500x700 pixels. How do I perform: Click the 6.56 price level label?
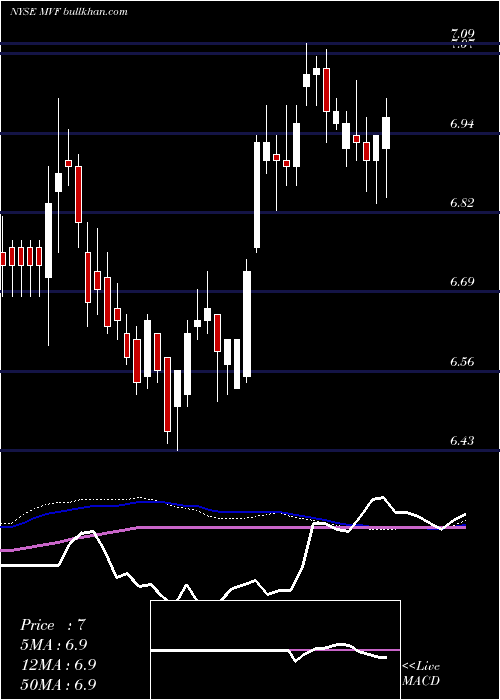tap(462, 361)
